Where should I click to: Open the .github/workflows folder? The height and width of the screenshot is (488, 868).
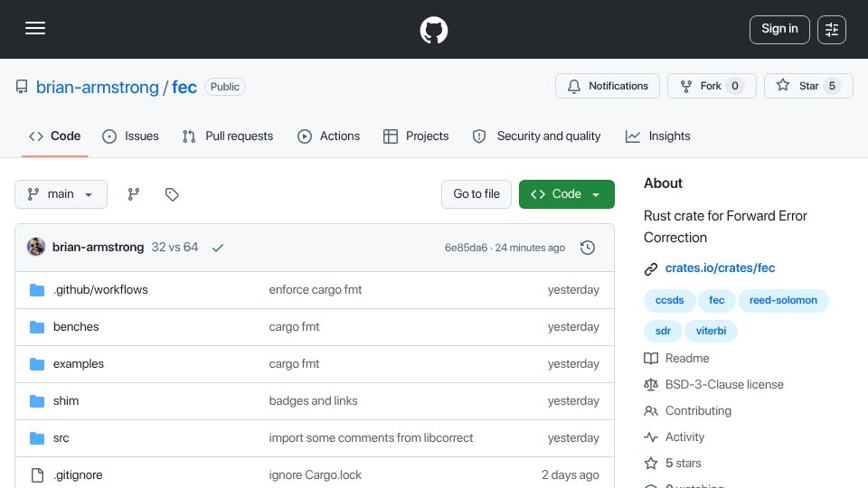100,289
